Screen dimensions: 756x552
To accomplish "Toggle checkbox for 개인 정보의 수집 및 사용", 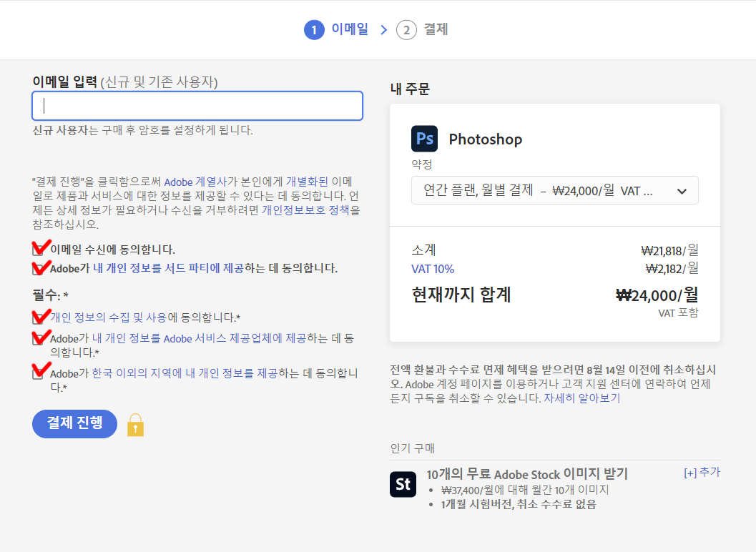I will [x=38, y=317].
